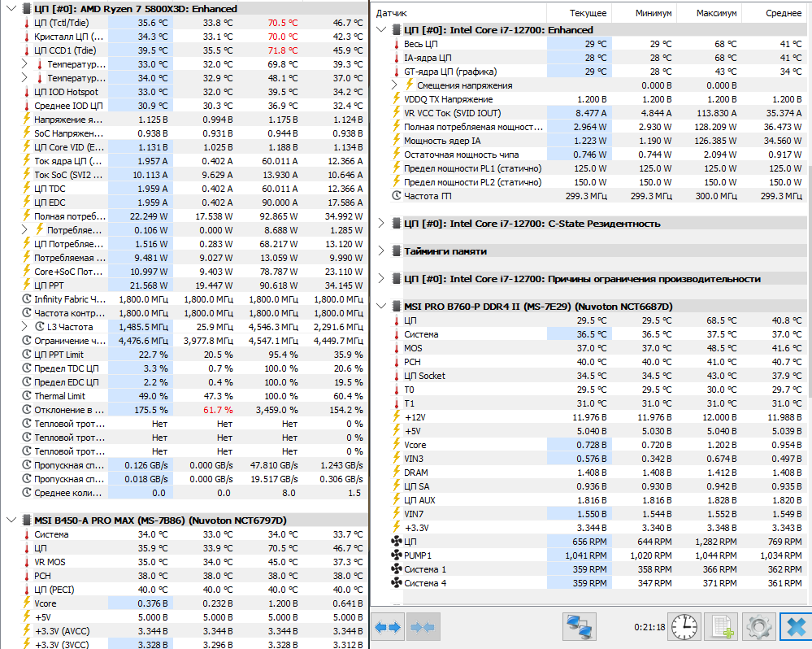Select the Мощность ядер IA row
The image size is (812, 649).
[598, 141]
